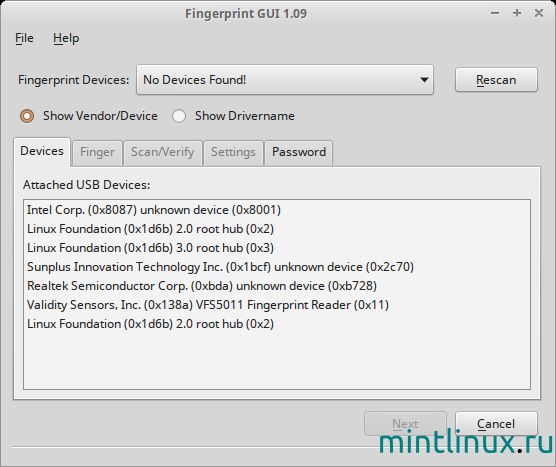Close the Fingerprint GUI window

(x=539, y=13)
